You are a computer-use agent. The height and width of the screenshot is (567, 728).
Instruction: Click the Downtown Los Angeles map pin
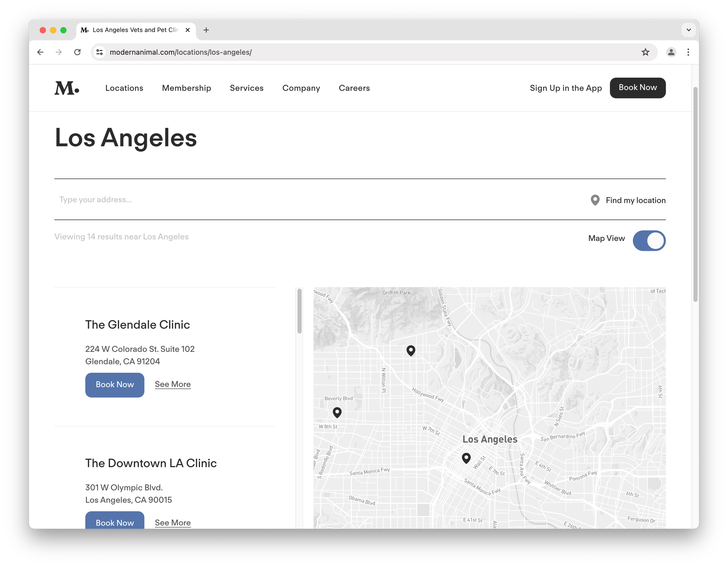tap(466, 458)
